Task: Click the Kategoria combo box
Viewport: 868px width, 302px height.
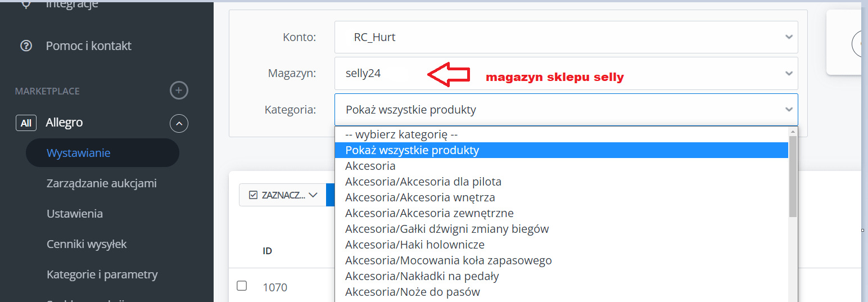Action: [566, 110]
